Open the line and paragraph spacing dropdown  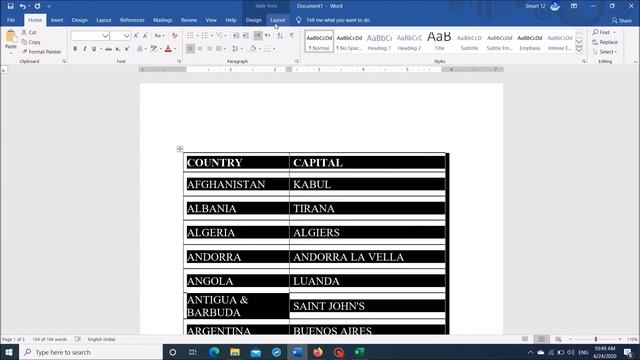(237, 49)
